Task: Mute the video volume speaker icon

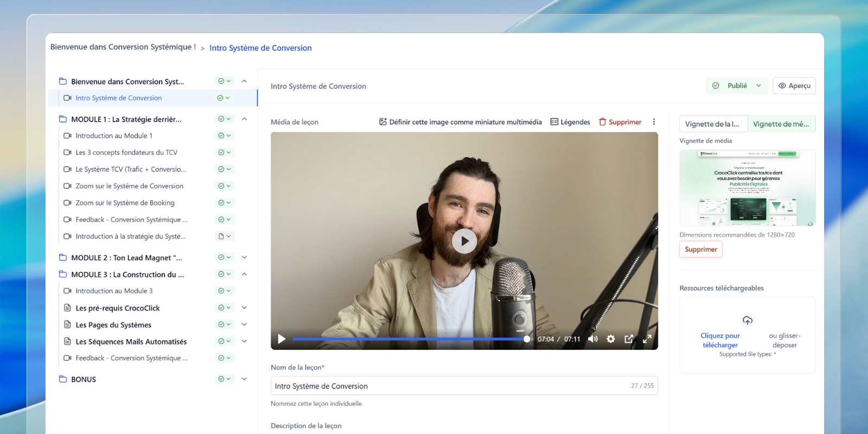Action: coord(593,339)
